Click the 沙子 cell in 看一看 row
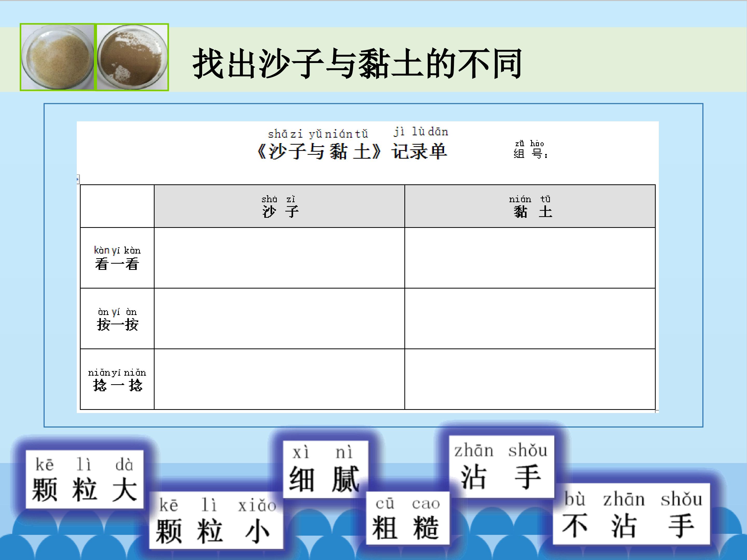Screen dimensions: 747x560 pos(279,258)
